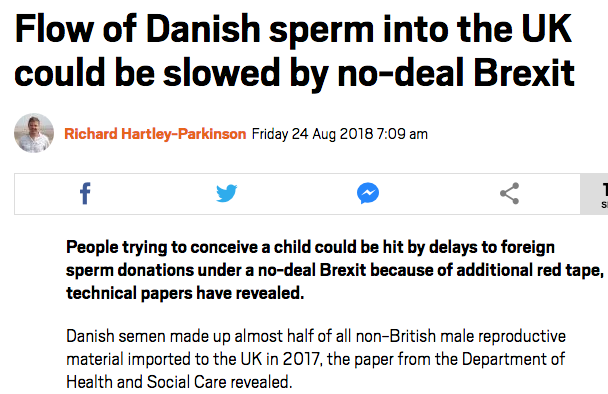Click the word 'Flow' starting the headline
The image size is (608, 394).
coord(54,29)
